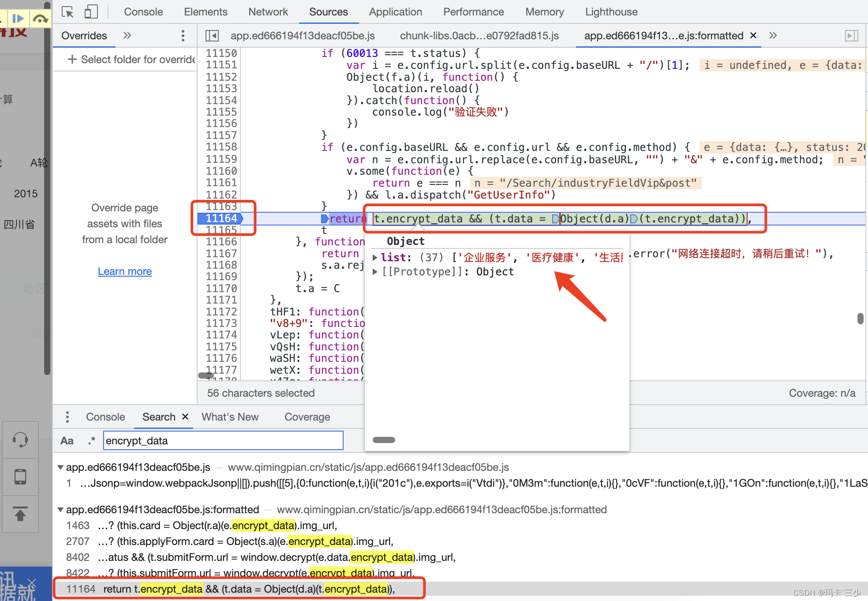Click line number 11164 breakpoint

(x=221, y=218)
